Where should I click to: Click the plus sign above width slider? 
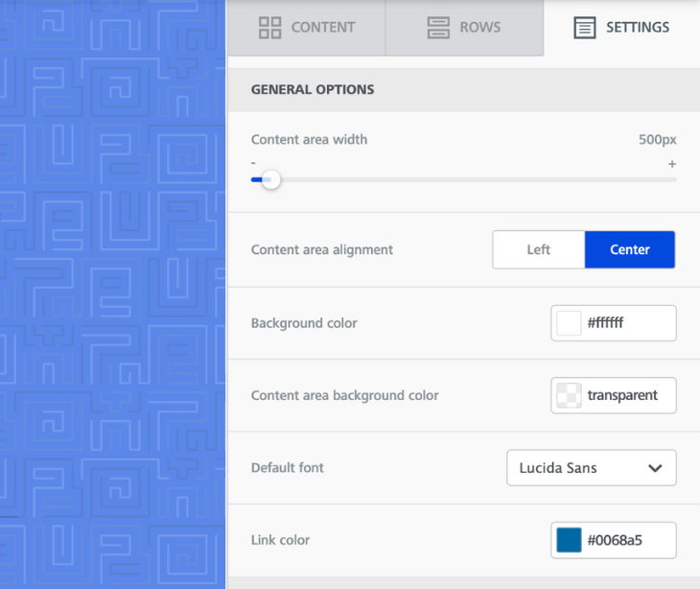click(671, 164)
